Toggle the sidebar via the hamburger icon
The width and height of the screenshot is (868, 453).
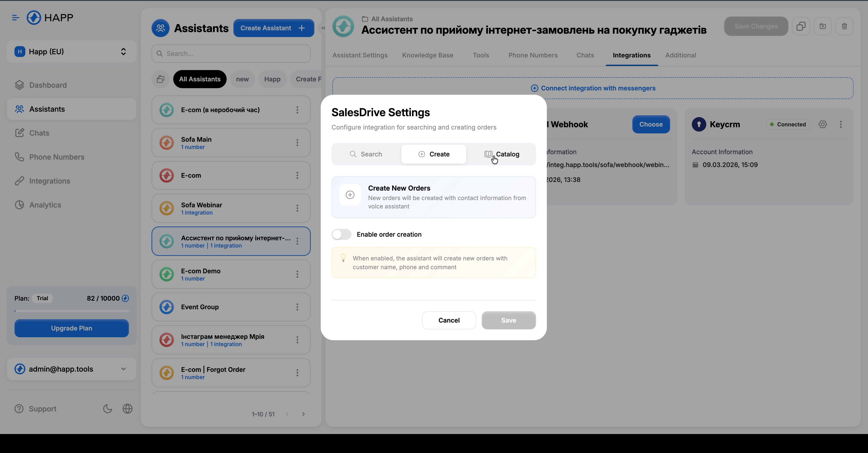15,17
